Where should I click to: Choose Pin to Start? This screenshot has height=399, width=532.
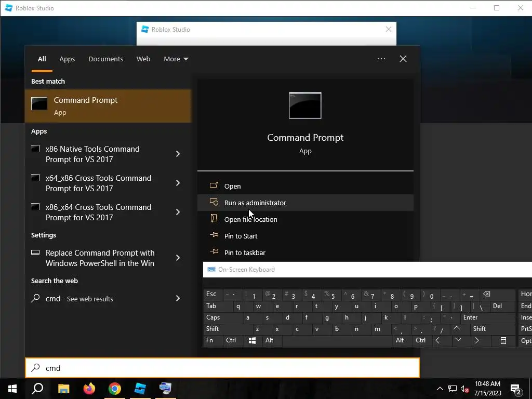tap(305, 236)
